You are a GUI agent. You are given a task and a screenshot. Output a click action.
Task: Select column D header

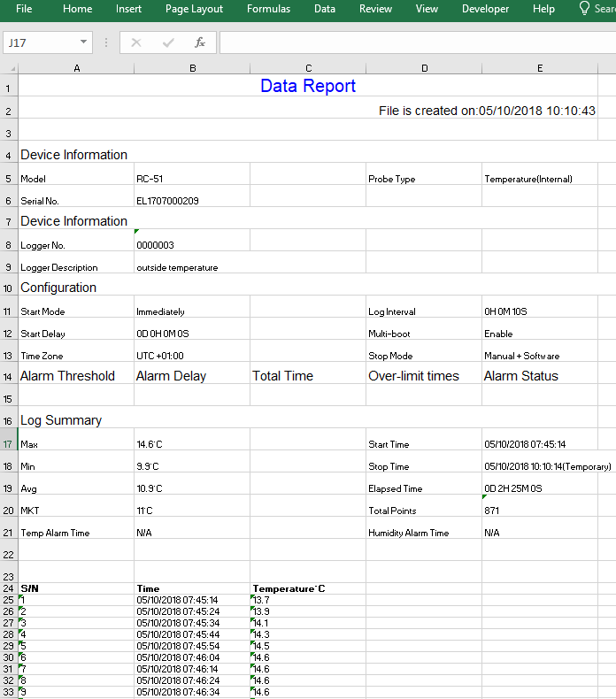pyautogui.click(x=424, y=68)
